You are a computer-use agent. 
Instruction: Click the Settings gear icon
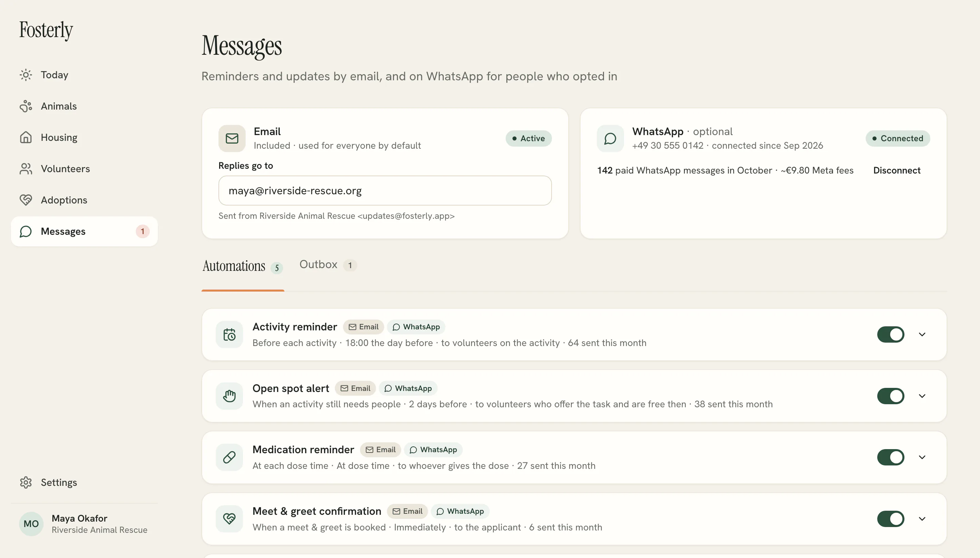pos(26,482)
